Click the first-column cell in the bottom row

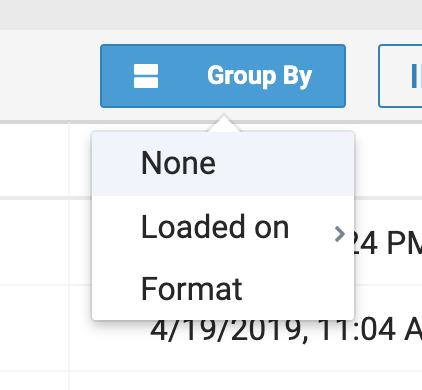tap(34, 381)
